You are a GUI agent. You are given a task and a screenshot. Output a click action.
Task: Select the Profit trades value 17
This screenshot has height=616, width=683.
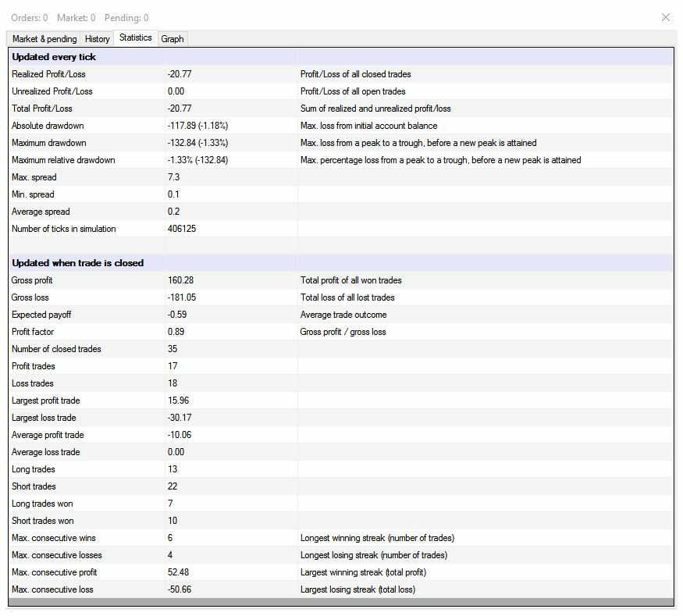(x=173, y=366)
